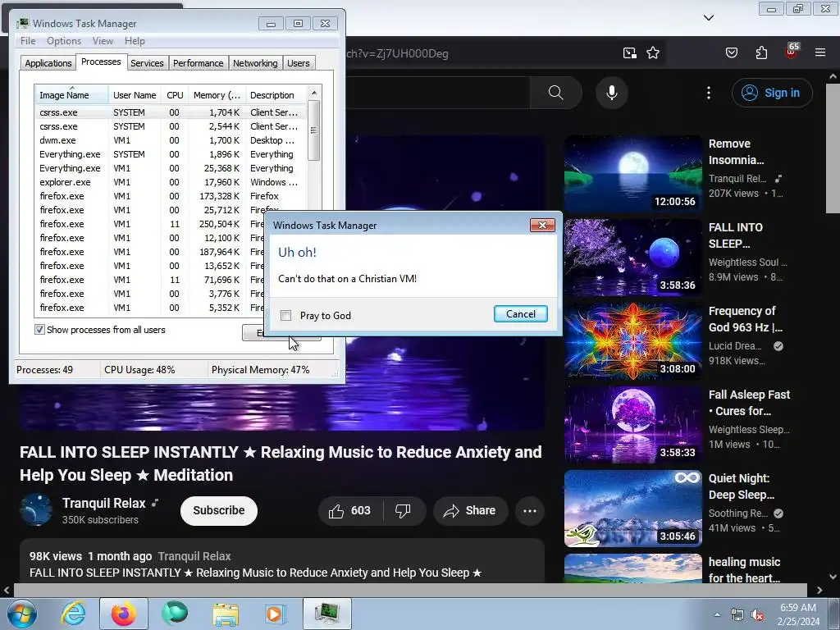This screenshot has height=630, width=840.
Task: Open the network tray icon
Action: tap(737, 615)
